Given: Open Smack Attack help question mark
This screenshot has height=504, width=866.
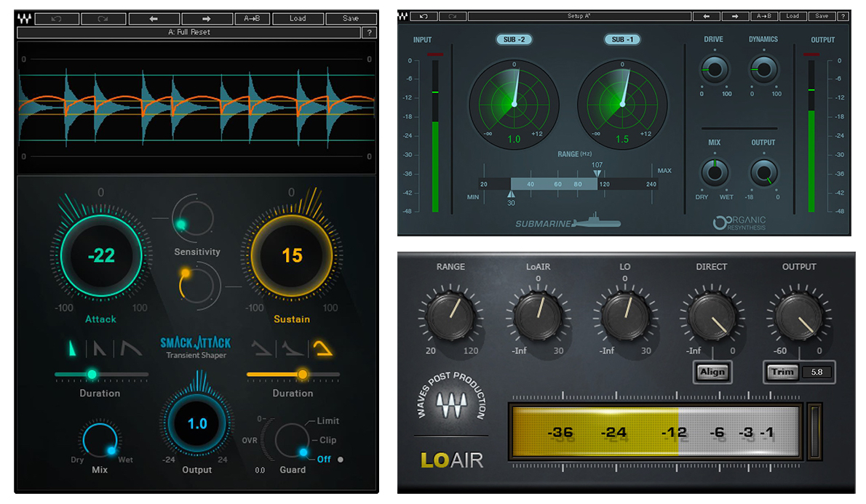Looking at the screenshot, I should click(370, 33).
